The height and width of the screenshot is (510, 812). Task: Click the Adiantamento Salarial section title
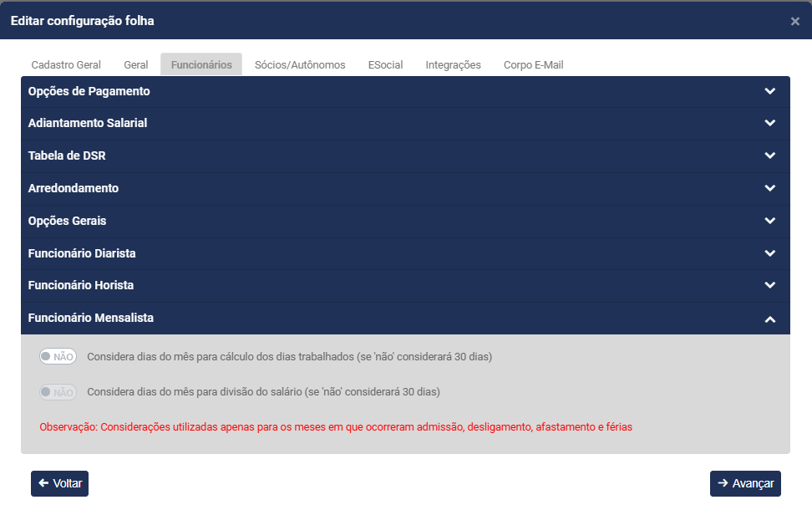point(88,124)
